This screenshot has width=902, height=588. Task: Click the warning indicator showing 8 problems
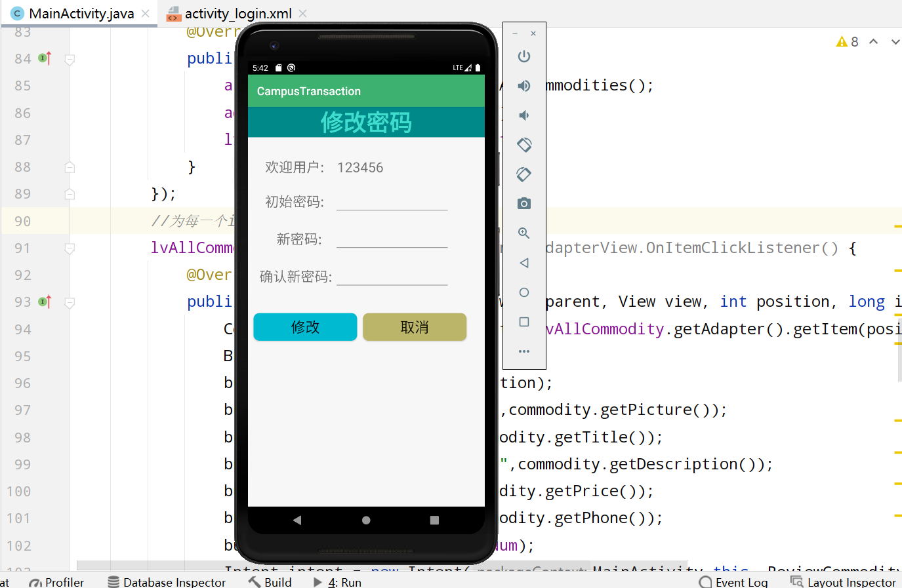tap(848, 42)
